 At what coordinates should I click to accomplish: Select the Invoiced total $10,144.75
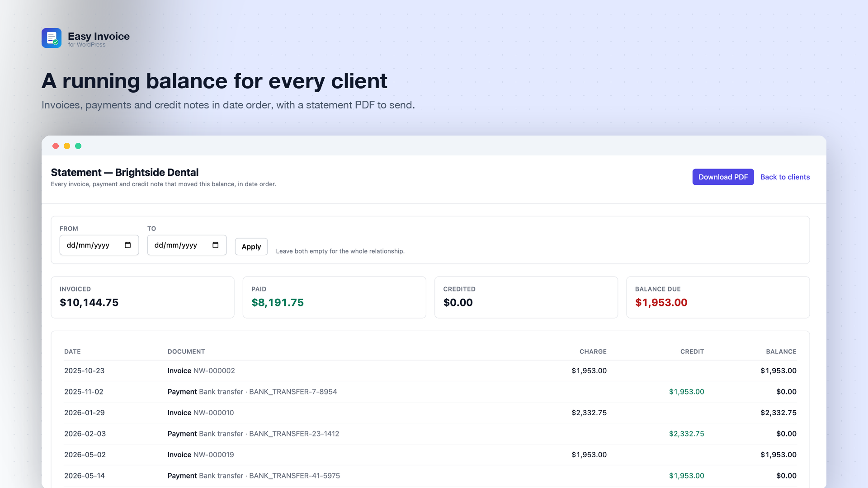(89, 303)
